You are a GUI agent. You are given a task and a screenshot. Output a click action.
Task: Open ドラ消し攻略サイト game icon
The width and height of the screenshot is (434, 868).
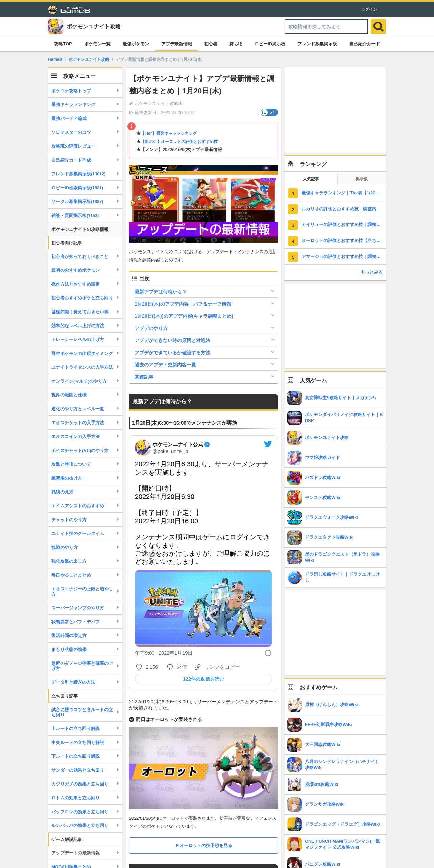click(294, 577)
